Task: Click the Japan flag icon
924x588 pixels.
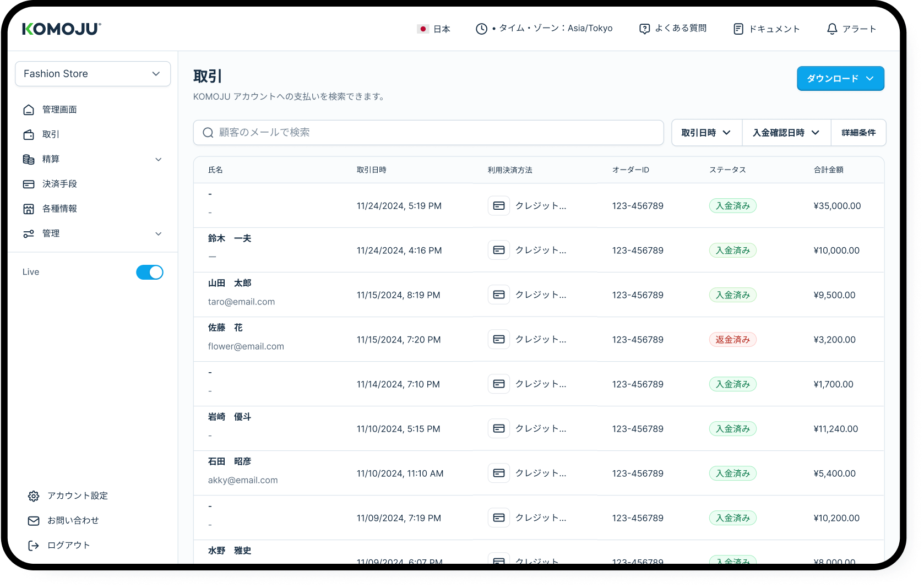Action: (423, 29)
